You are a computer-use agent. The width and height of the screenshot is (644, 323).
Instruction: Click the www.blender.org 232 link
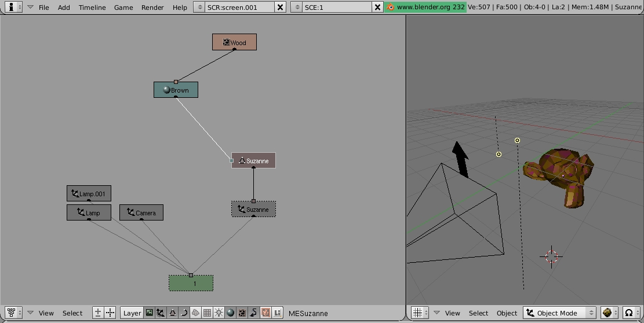(425, 7)
